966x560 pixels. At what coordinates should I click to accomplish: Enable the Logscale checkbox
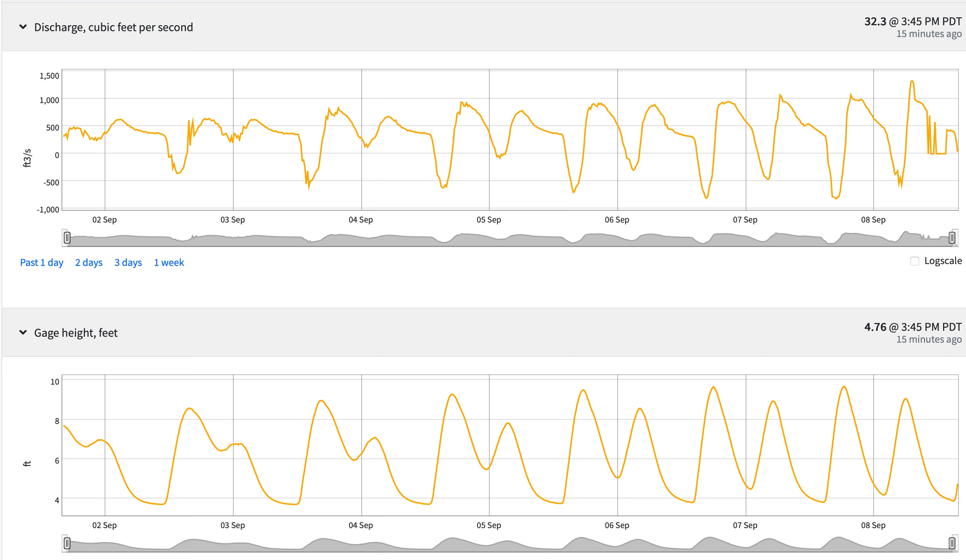(915, 261)
